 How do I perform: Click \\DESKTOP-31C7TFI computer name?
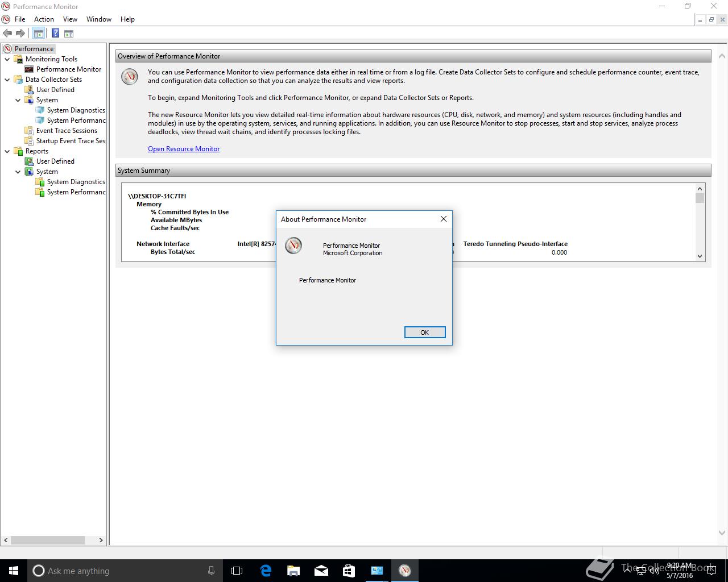coord(157,196)
